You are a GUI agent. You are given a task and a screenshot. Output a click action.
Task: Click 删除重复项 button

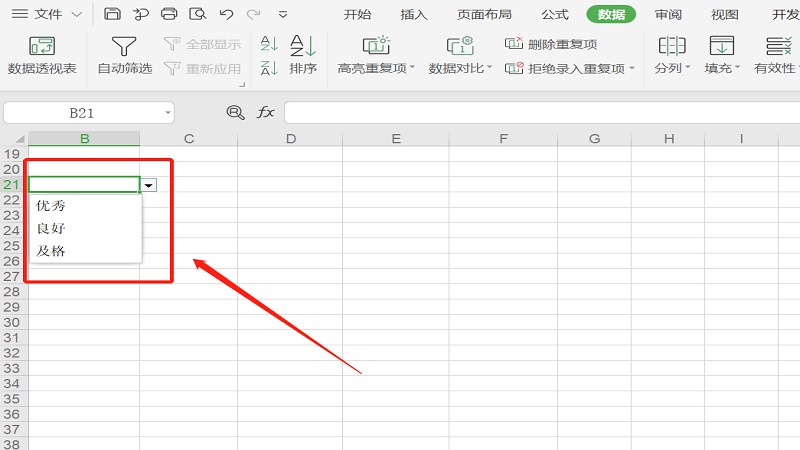click(x=550, y=44)
